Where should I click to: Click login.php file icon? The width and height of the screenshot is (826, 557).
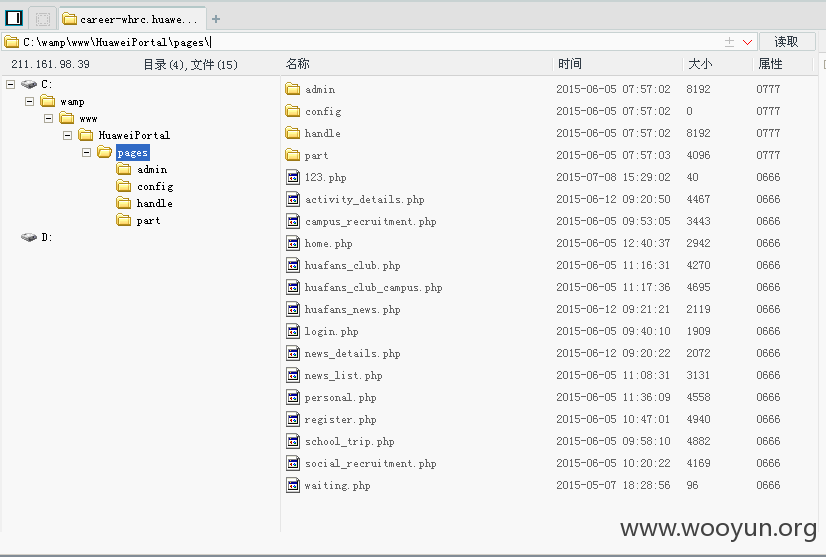[x=293, y=331]
